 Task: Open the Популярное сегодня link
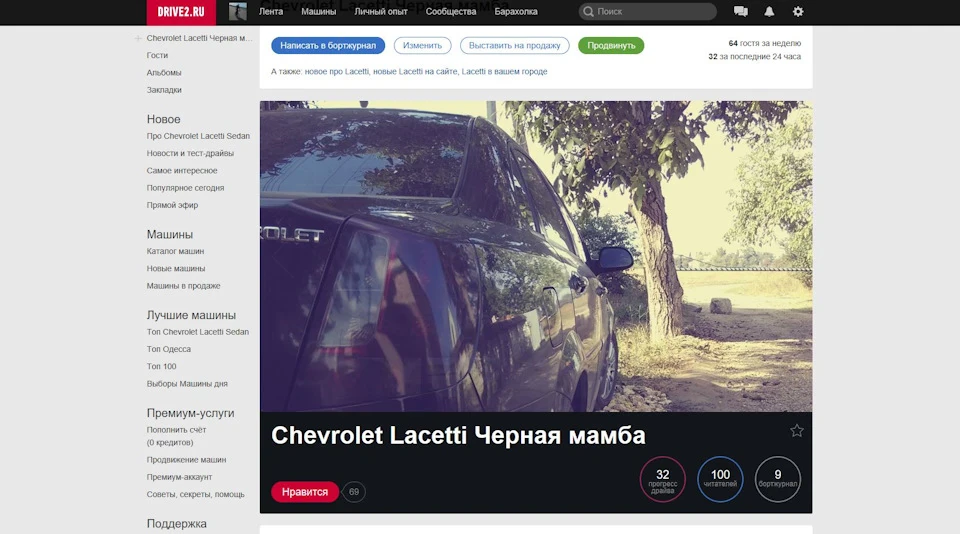point(186,187)
